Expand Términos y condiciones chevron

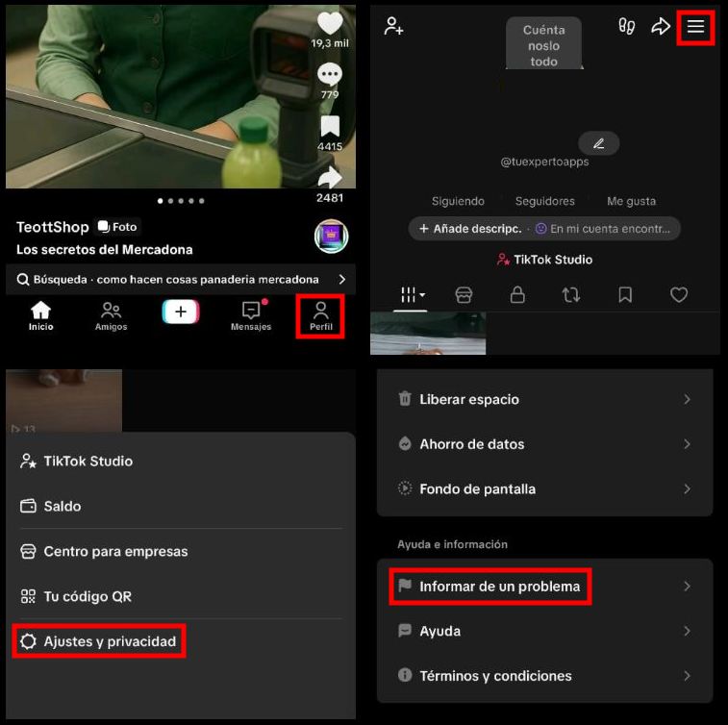pyautogui.click(x=688, y=675)
